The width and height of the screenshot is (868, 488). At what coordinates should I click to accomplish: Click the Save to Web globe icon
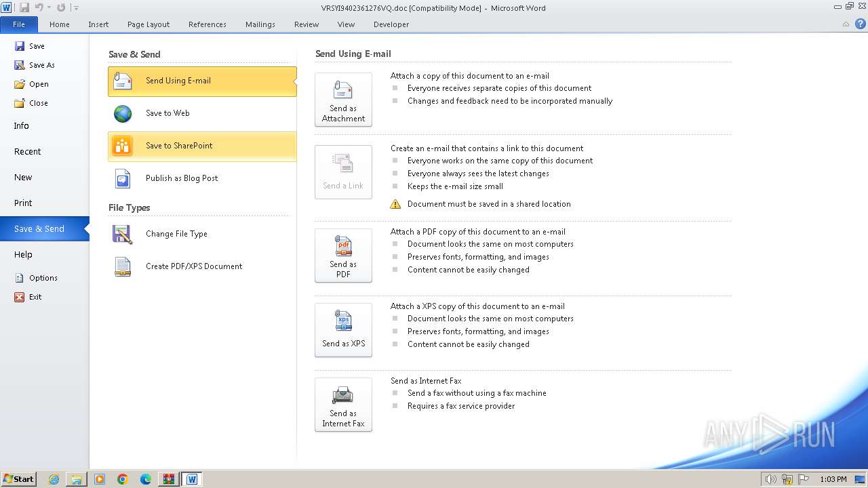click(123, 113)
